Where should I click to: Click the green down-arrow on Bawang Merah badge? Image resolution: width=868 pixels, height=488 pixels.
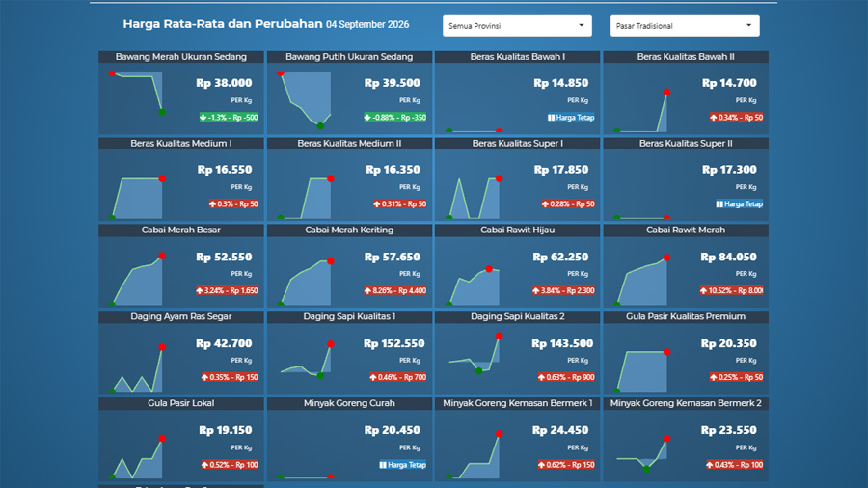coord(203,118)
